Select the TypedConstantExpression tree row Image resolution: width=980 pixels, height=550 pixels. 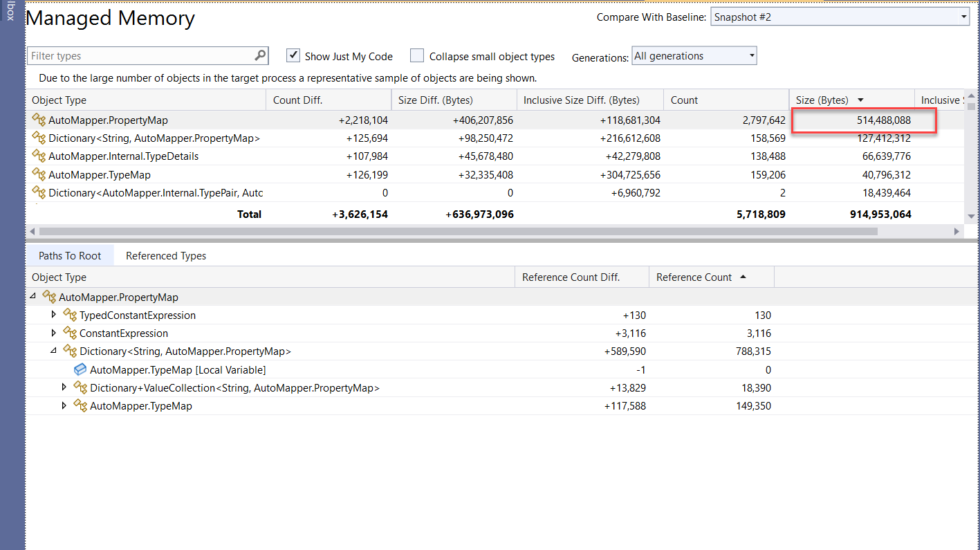click(503, 315)
